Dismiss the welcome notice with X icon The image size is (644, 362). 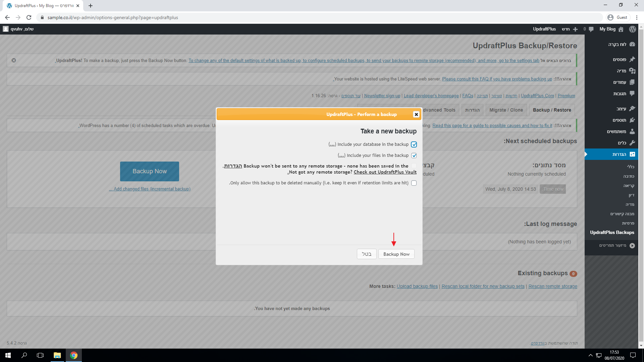click(x=14, y=60)
